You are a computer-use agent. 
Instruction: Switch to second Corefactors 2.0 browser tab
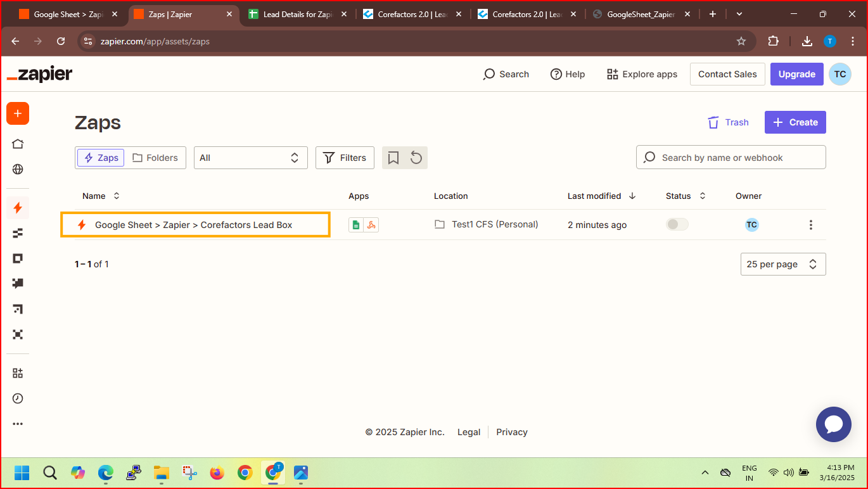click(x=527, y=14)
